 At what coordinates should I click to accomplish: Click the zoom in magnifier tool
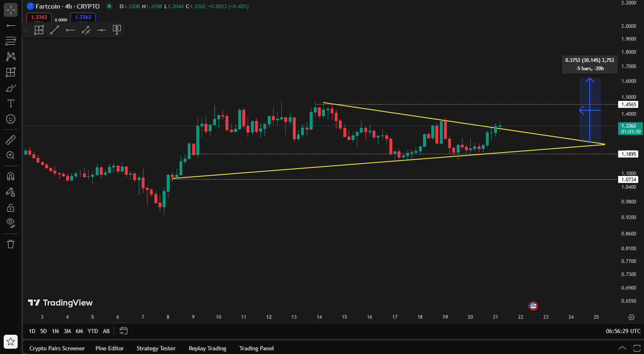point(11,155)
